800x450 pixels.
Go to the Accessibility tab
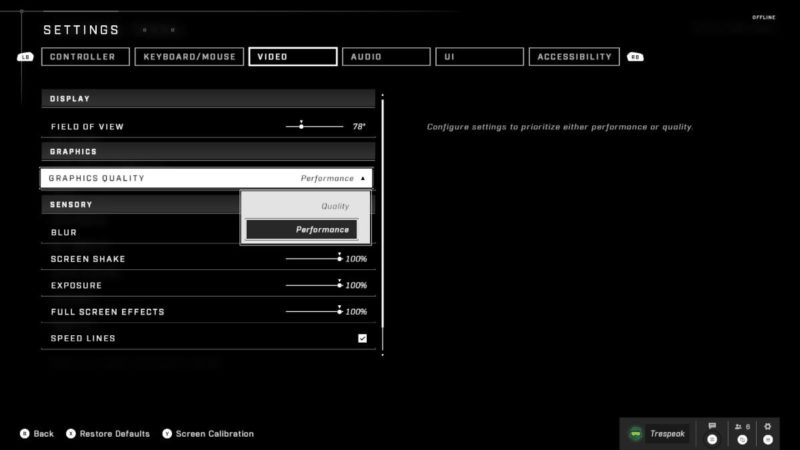click(574, 57)
